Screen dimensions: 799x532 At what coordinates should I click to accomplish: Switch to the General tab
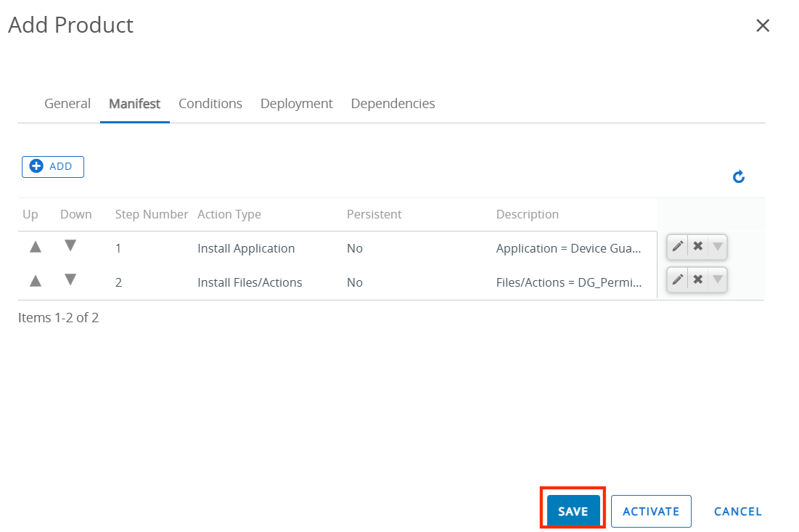[67, 104]
